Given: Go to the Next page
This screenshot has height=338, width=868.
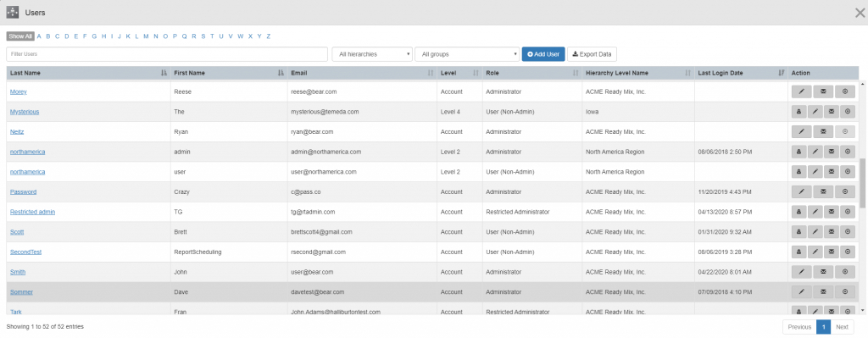Looking at the screenshot, I should pyautogui.click(x=842, y=327).
